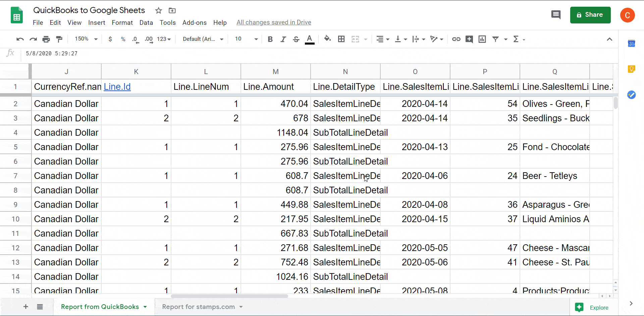The image size is (644, 316).
Task: Insert a link with the chain icon
Action: pos(456,39)
